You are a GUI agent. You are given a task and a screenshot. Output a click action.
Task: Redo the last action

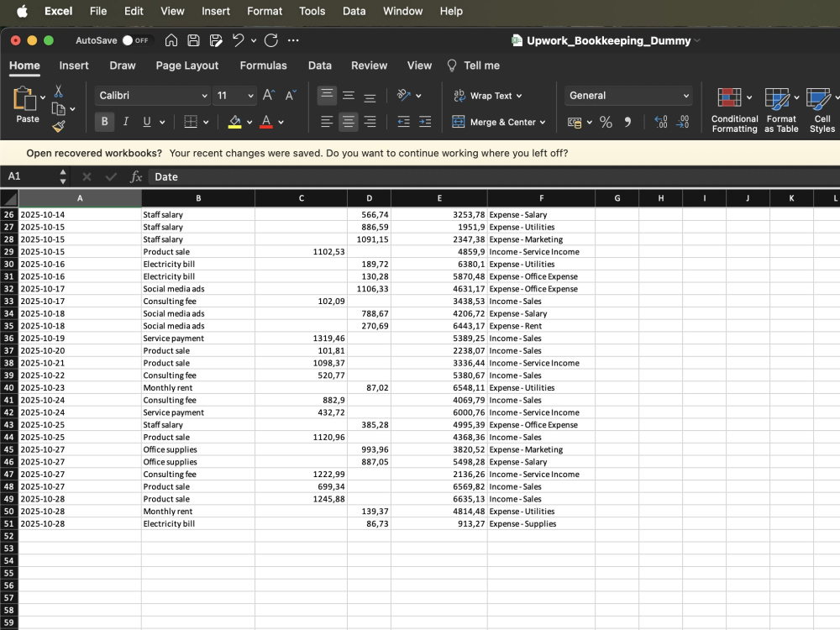tap(271, 40)
